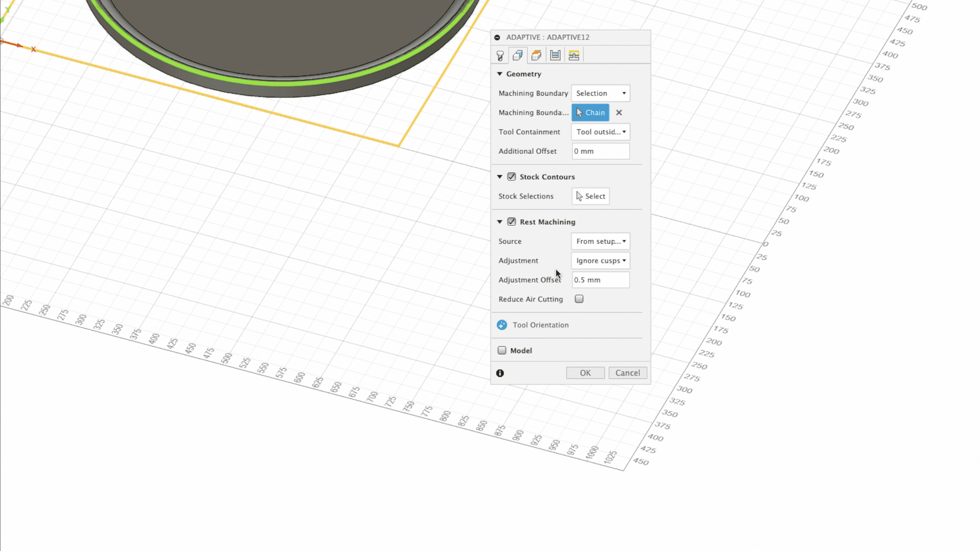Click OK to confirm the operation
980x551 pixels.
[585, 373]
